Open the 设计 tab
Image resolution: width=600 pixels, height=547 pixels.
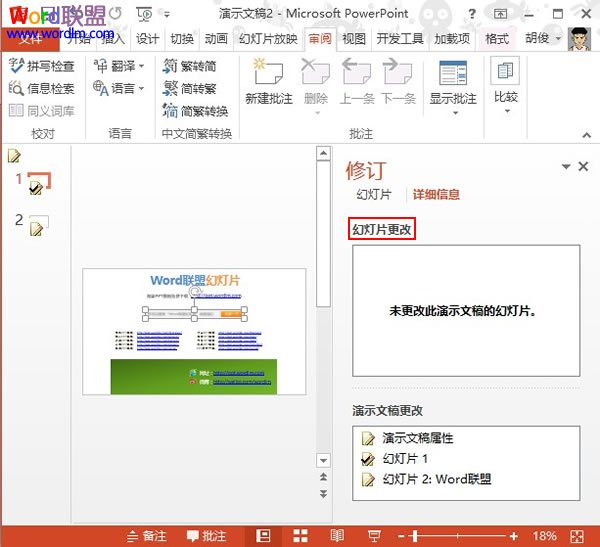click(147, 39)
